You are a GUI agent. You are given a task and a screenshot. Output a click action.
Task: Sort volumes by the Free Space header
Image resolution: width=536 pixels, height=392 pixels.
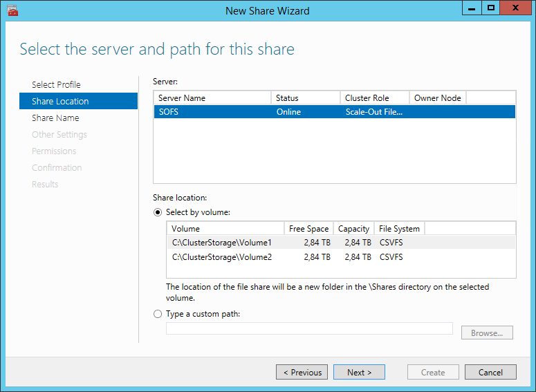[308, 229]
